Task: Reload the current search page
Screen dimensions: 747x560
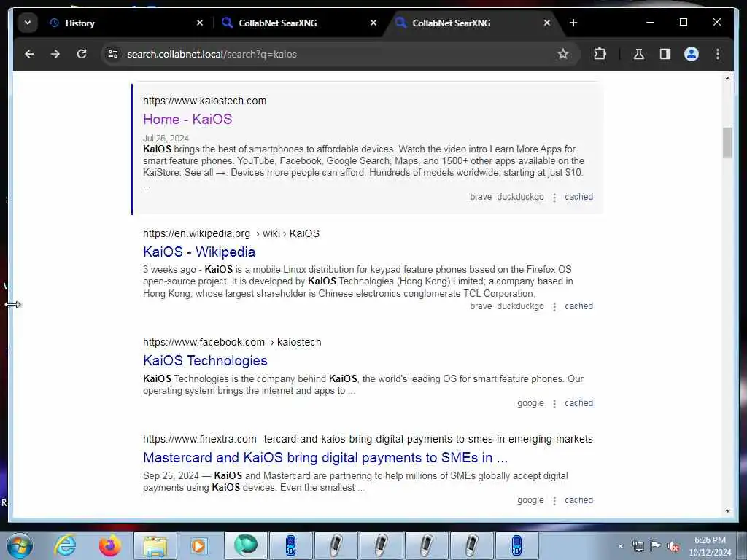Action: point(82,54)
